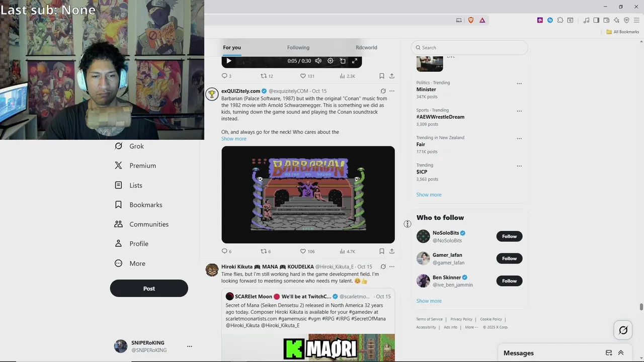Click Grok icon on exQUIZitely post

(x=383, y=91)
